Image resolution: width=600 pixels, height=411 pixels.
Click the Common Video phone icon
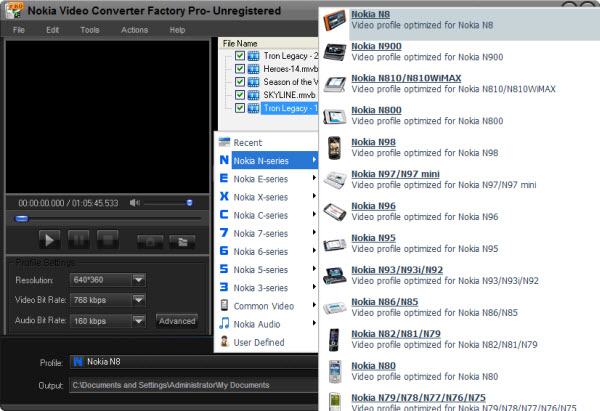click(x=224, y=305)
